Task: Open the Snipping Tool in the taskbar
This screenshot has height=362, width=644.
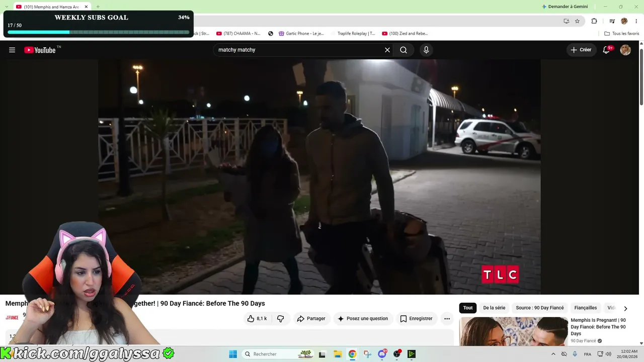Action: 367,354
